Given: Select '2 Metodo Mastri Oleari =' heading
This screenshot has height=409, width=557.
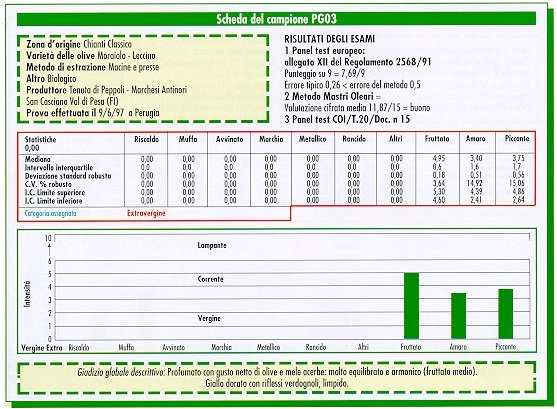Looking at the screenshot, I should tap(332, 96).
